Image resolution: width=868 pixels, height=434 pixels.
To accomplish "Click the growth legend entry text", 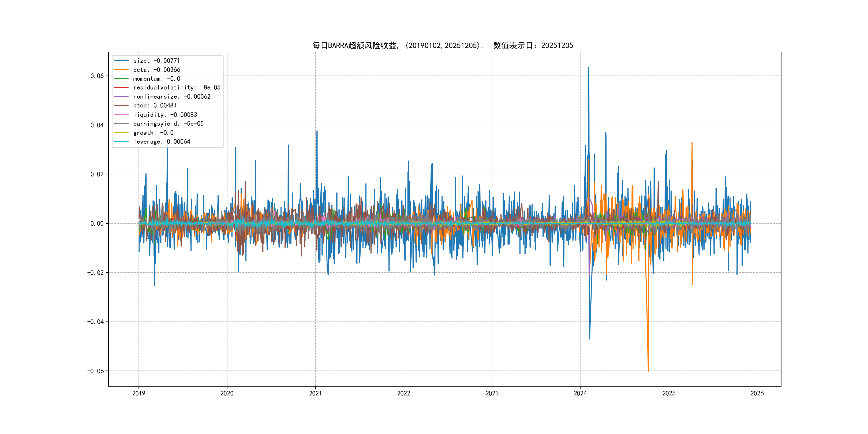I will coord(153,133).
